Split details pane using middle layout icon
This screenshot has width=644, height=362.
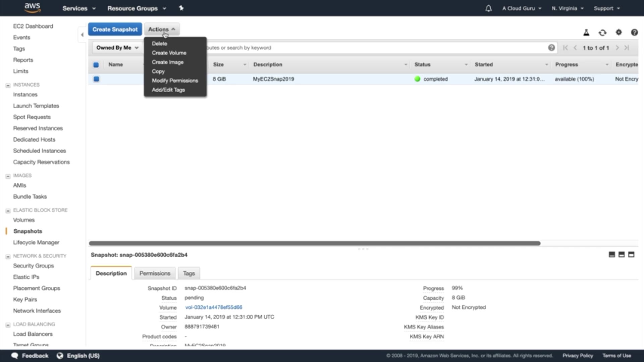[622, 255]
